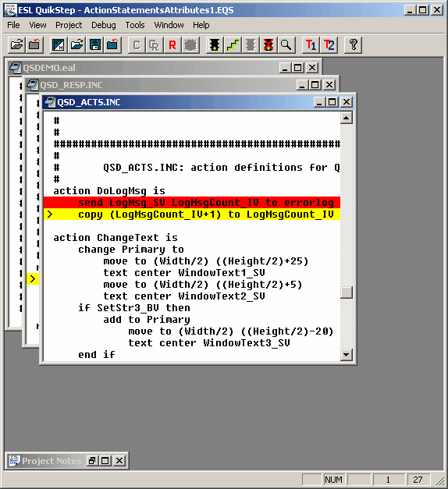This screenshot has height=489, width=448.
Task: Open the Project menu
Action: 69,25
